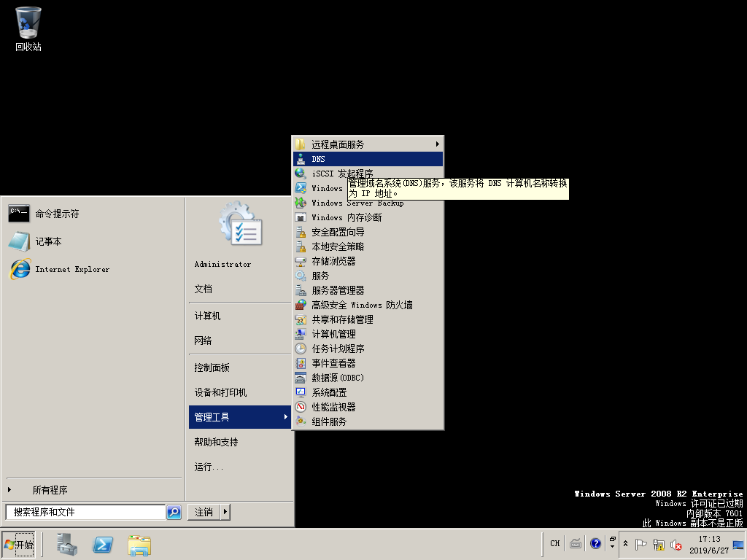Click the Windows Server Backup icon
Screen dimensions: 747x560
point(301,203)
